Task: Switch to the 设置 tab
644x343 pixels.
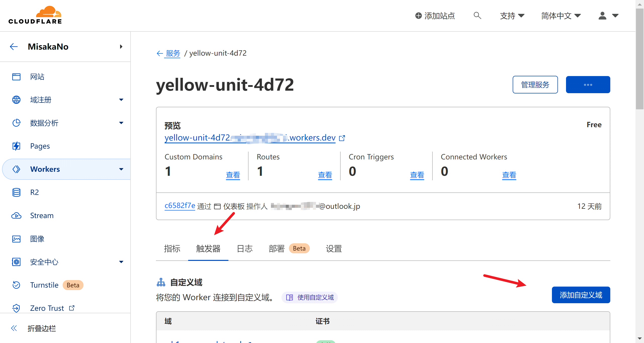Action: pos(334,249)
